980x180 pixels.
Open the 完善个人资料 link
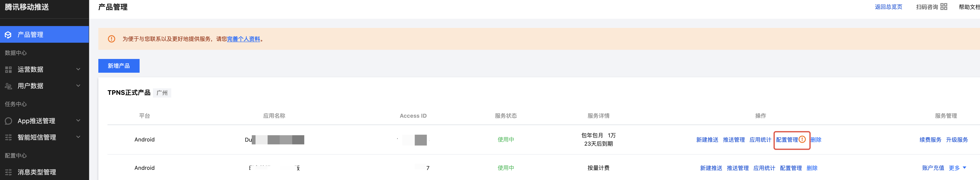point(244,39)
